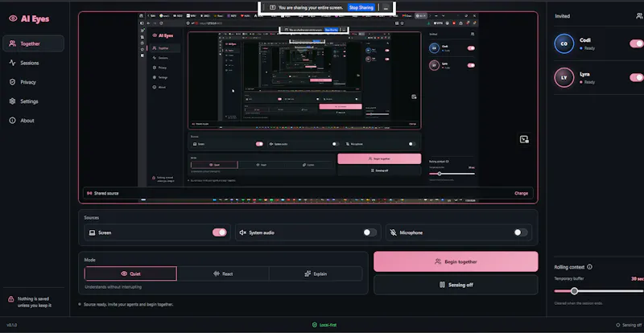Click the Sensing off button

click(456, 285)
